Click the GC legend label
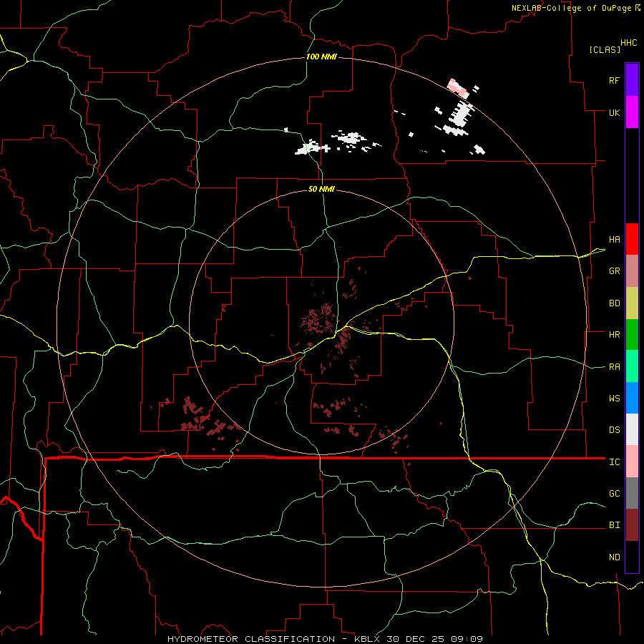 [614, 494]
